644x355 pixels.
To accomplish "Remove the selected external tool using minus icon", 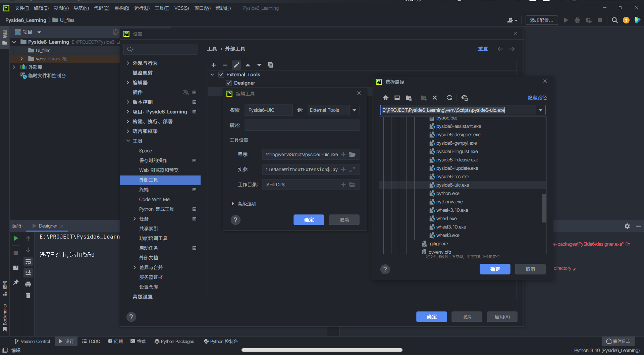I will [225, 65].
